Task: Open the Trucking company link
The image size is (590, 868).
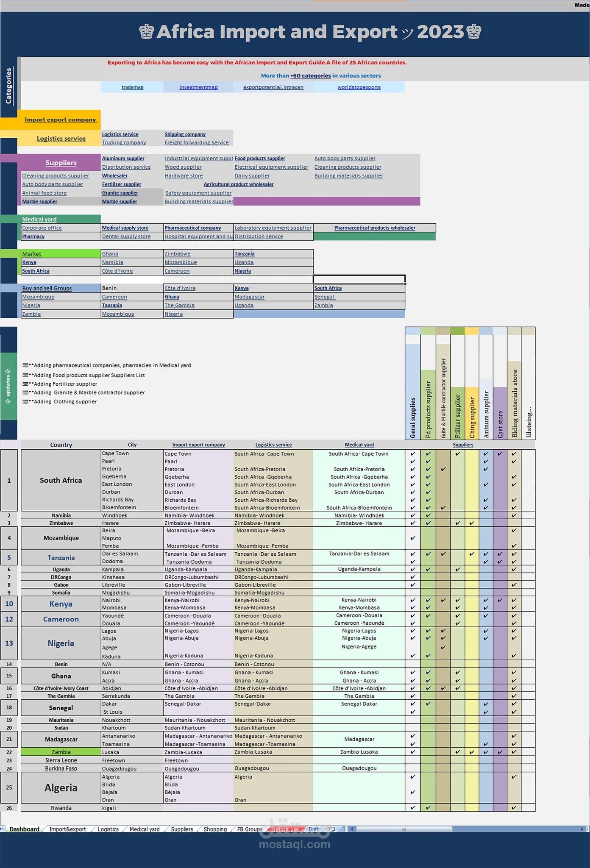Action: pyautogui.click(x=124, y=142)
